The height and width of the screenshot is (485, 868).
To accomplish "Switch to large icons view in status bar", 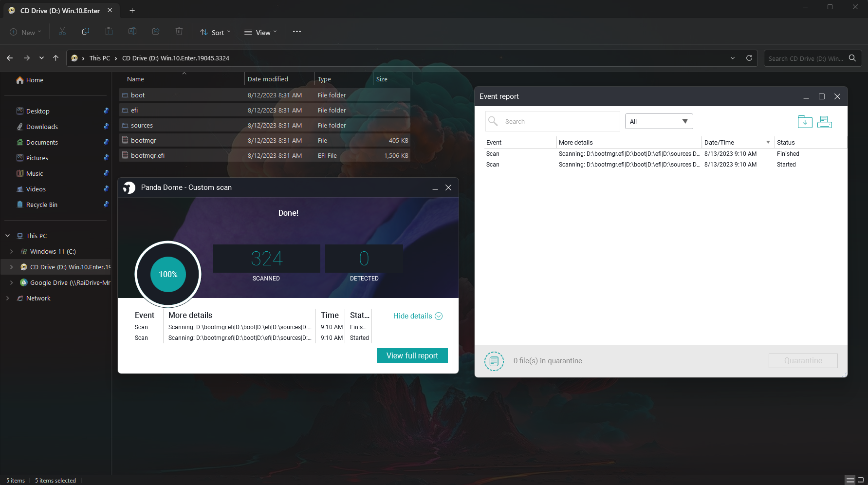I will tap(861, 480).
